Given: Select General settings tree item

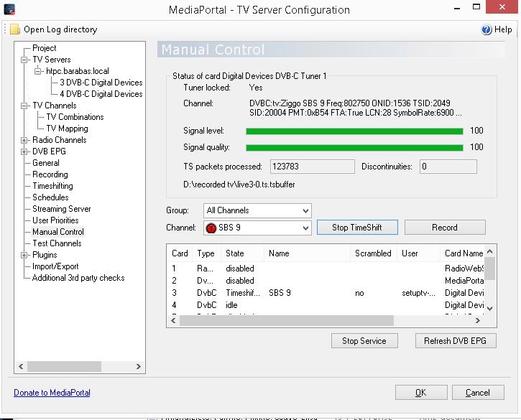Looking at the screenshot, I should pyautogui.click(x=46, y=163).
